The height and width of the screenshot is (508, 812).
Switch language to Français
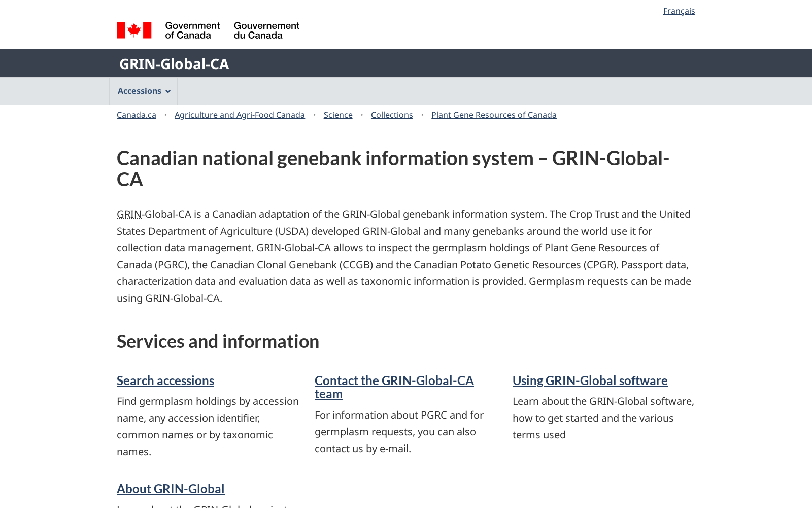point(679,11)
